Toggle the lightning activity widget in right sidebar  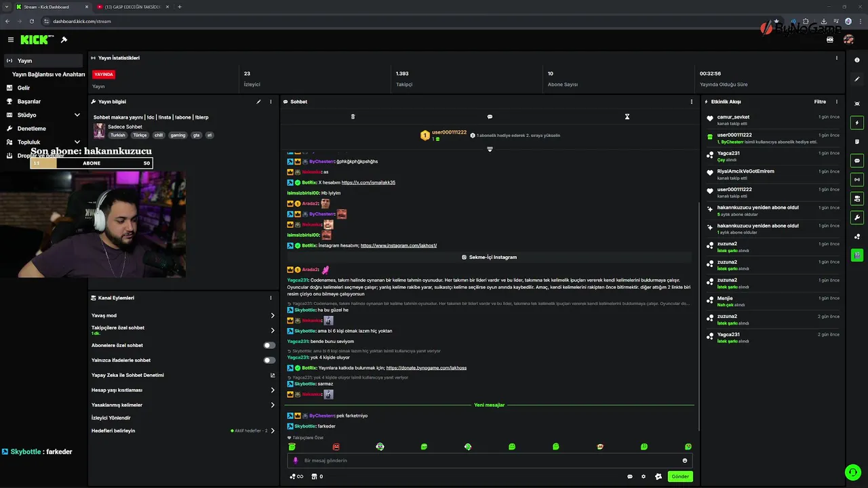point(857,123)
